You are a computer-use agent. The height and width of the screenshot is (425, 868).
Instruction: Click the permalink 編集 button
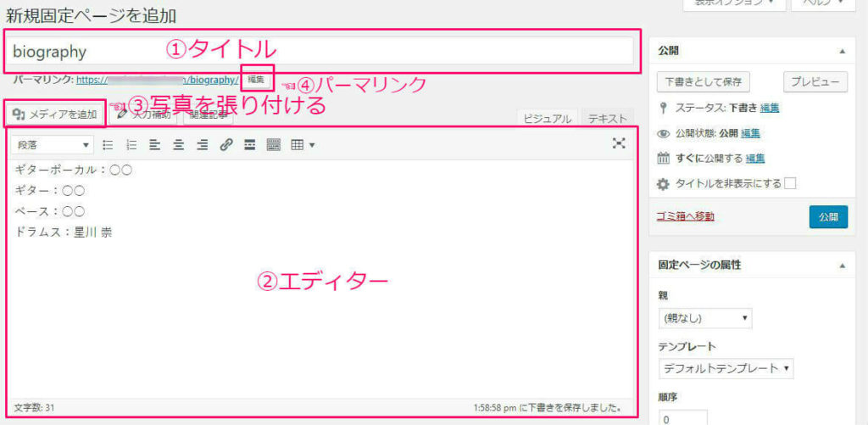click(x=256, y=80)
